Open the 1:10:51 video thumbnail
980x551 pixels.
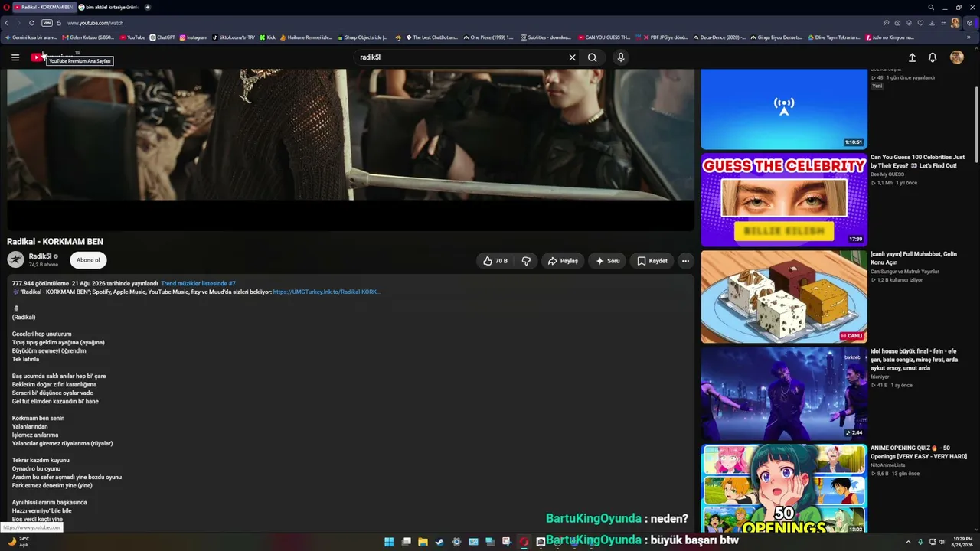784,109
